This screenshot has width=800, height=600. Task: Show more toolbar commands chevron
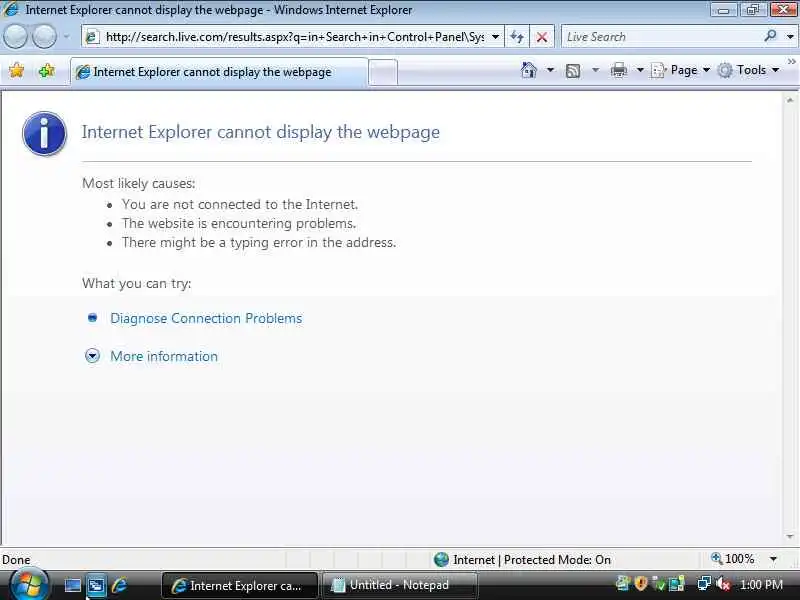pyautogui.click(x=791, y=62)
